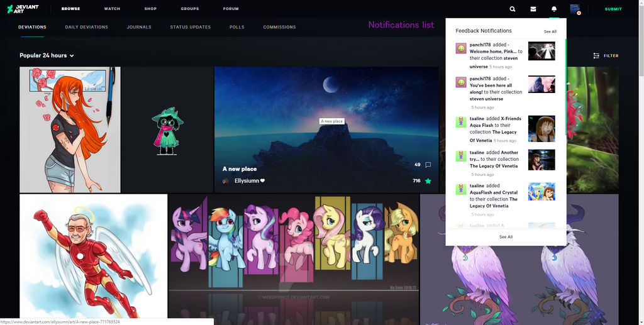Viewport: 644px width, 325px height.
Task: Switch to the Commissions tab
Action: (x=279, y=27)
